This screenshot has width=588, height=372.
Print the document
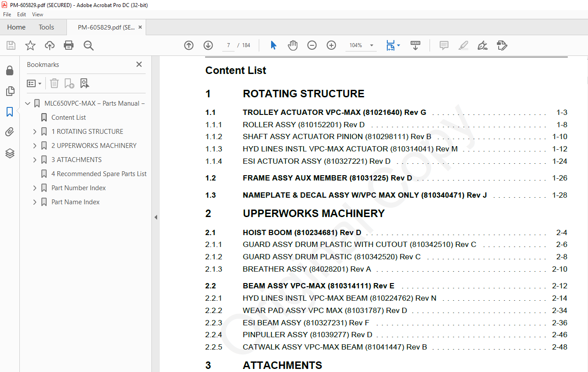[x=69, y=45]
